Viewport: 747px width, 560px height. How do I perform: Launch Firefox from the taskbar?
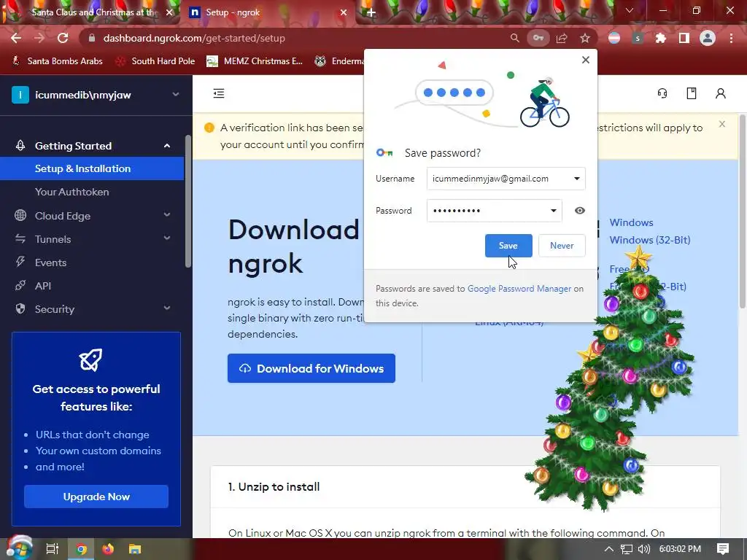click(108, 549)
